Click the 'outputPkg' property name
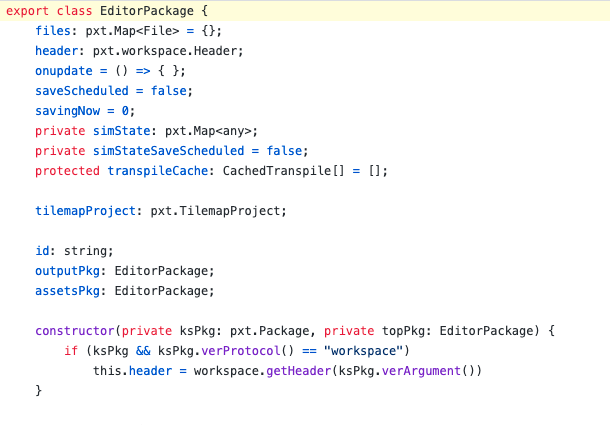610x425 pixels. 67,271
